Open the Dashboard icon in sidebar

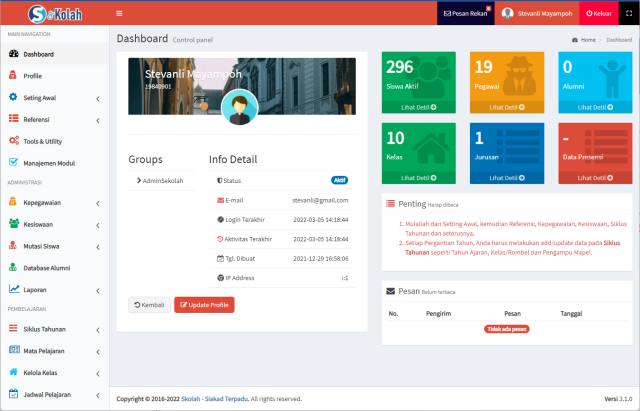tap(13, 54)
